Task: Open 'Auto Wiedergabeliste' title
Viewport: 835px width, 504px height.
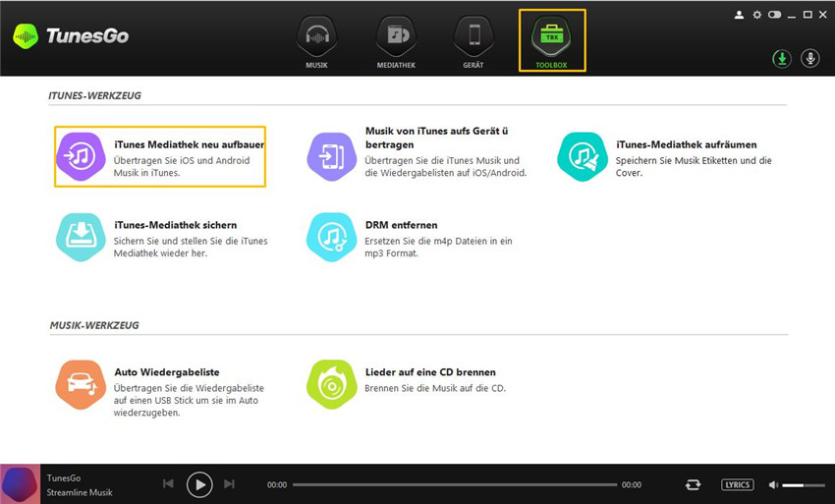Action: [x=167, y=372]
